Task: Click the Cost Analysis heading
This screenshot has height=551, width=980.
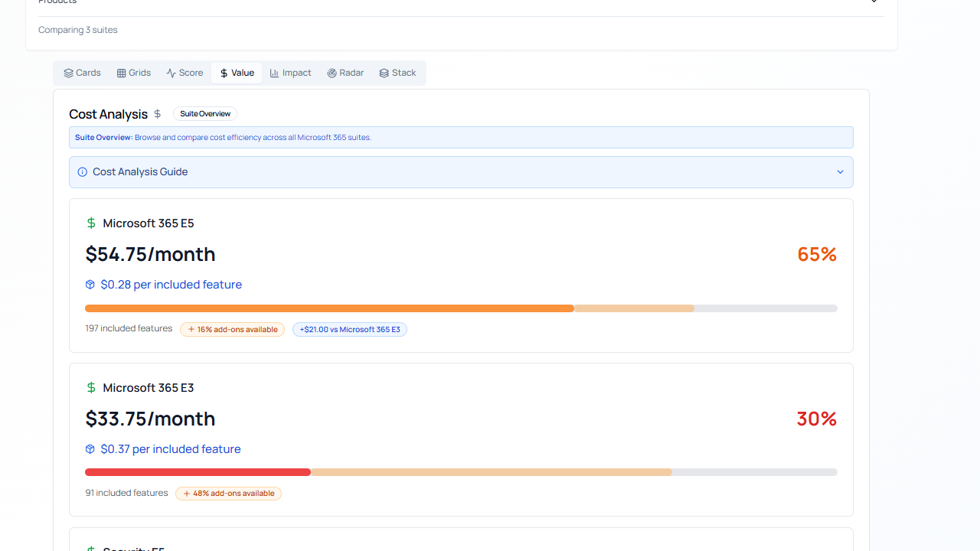Action: point(108,114)
